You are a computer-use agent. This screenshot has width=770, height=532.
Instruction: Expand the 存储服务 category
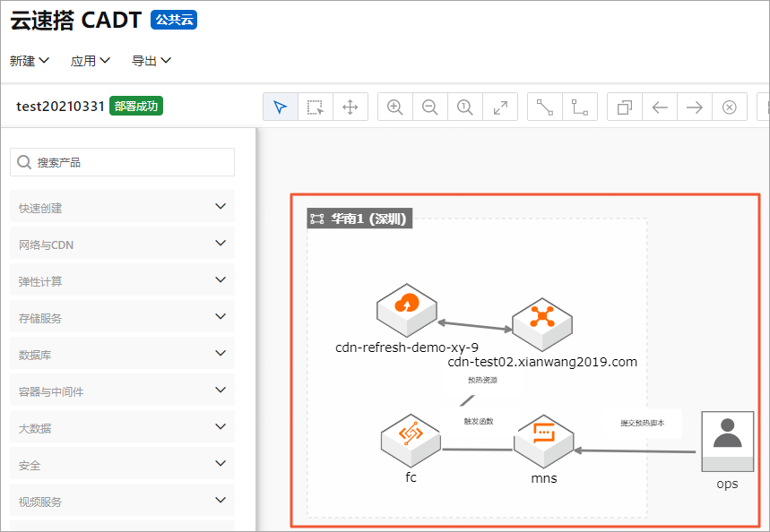122,317
